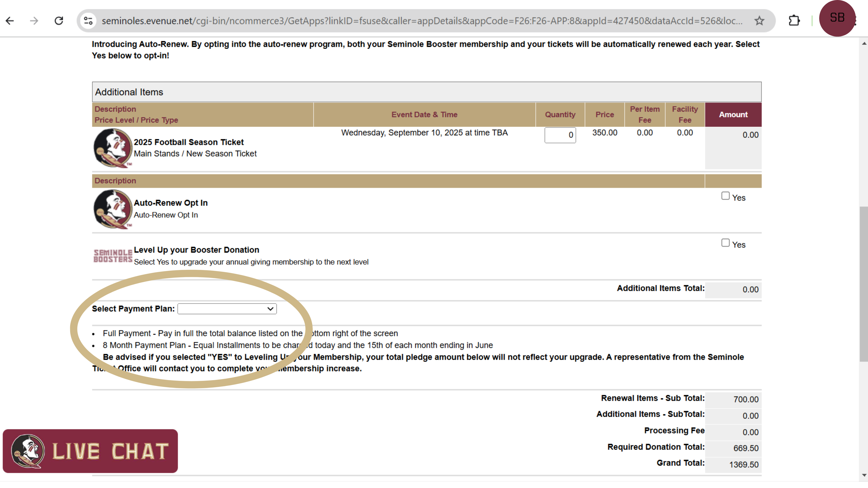Click the URL address bar

(421, 21)
